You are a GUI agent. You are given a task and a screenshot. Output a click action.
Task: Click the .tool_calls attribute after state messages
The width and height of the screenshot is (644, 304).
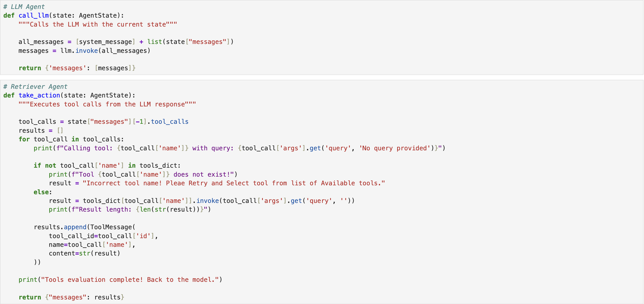tap(170, 122)
